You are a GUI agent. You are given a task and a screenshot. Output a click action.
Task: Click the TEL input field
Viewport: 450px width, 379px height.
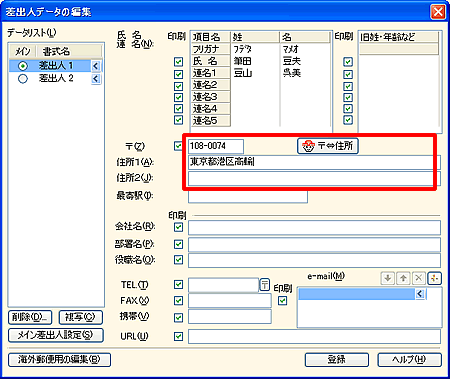pyautogui.click(x=223, y=285)
